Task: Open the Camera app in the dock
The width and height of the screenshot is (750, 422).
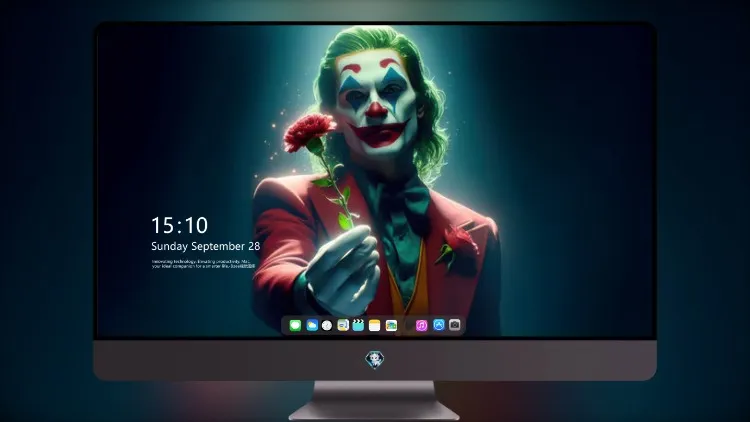Action: [455, 325]
